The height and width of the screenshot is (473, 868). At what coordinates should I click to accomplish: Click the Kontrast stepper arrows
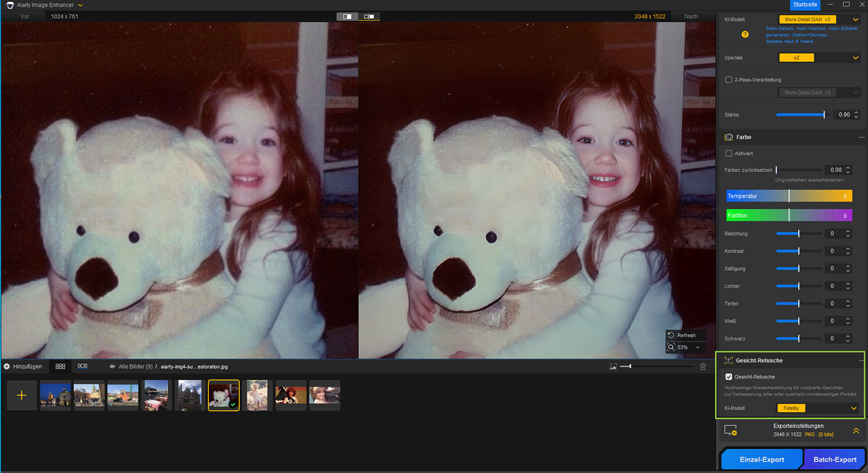pos(848,251)
